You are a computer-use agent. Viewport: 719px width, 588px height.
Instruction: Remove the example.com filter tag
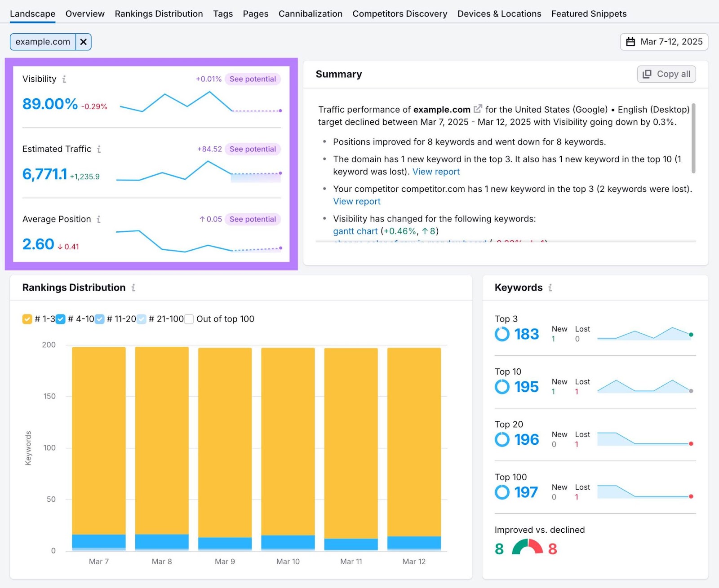84,42
